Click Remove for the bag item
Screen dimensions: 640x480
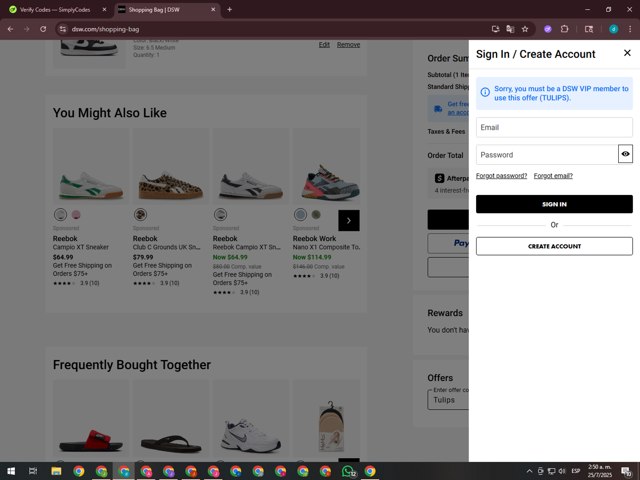click(x=348, y=45)
